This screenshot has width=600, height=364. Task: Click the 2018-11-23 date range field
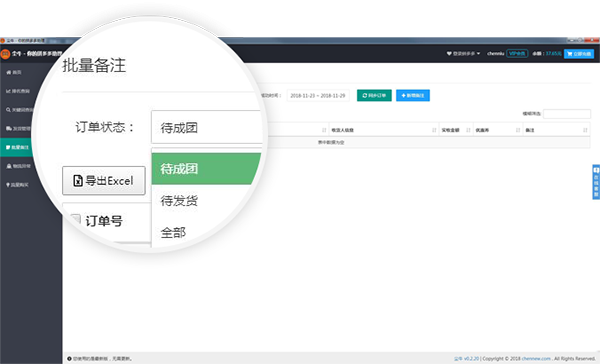point(318,96)
